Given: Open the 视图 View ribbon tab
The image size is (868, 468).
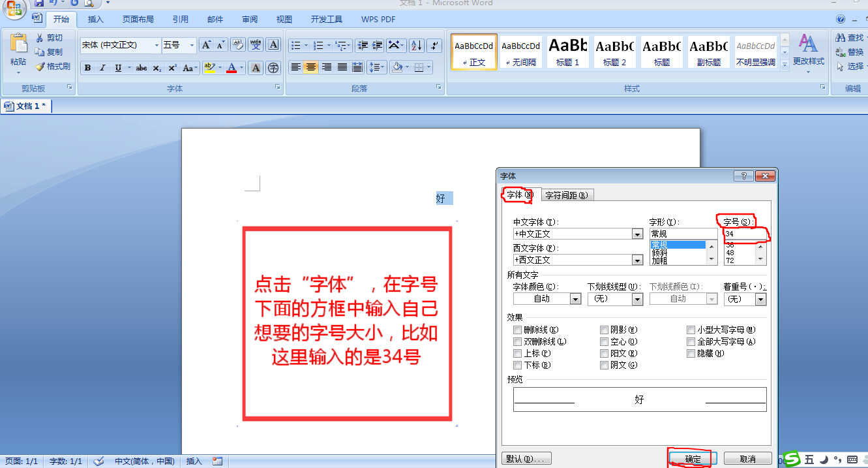Looking at the screenshot, I should click(284, 20).
